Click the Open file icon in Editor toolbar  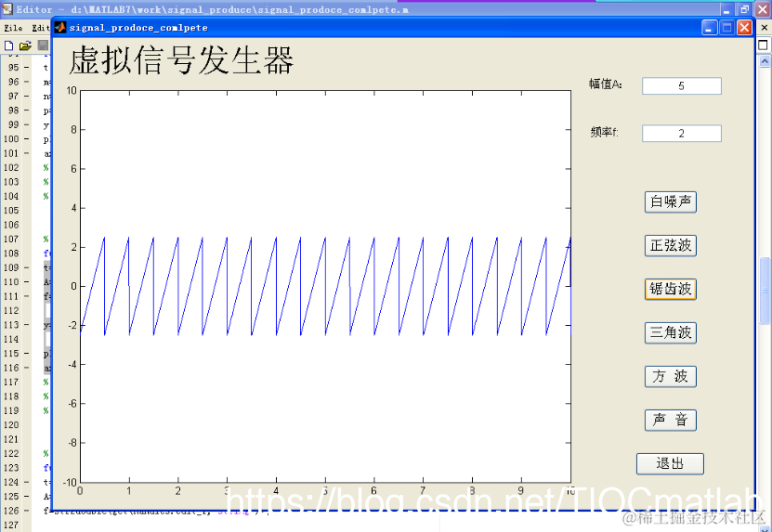click(x=25, y=45)
